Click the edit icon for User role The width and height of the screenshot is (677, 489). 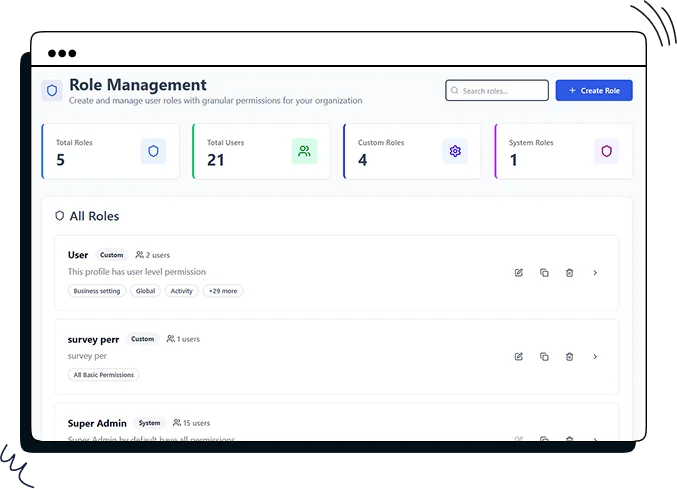(518, 273)
